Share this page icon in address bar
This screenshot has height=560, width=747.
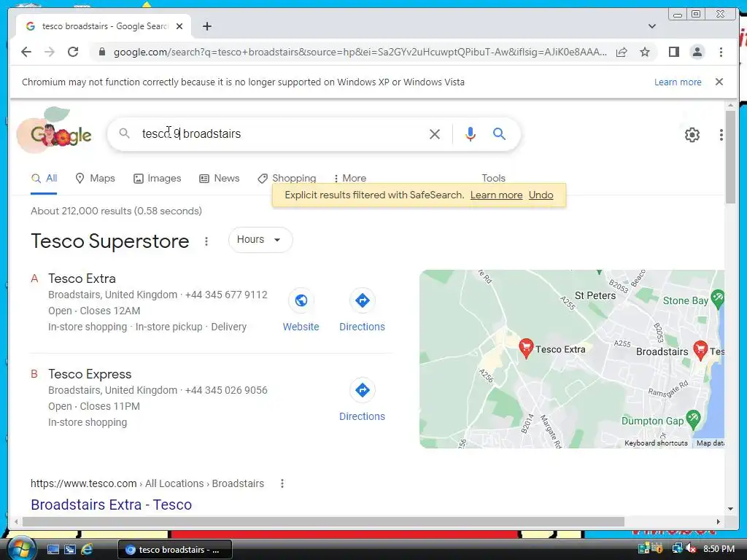click(x=622, y=52)
